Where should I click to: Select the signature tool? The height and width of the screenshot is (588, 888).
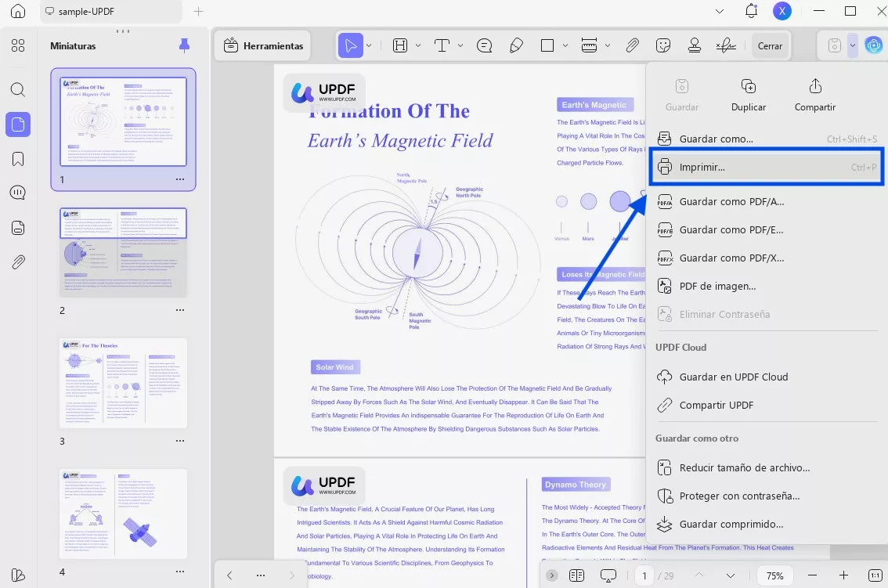pyautogui.click(x=725, y=46)
